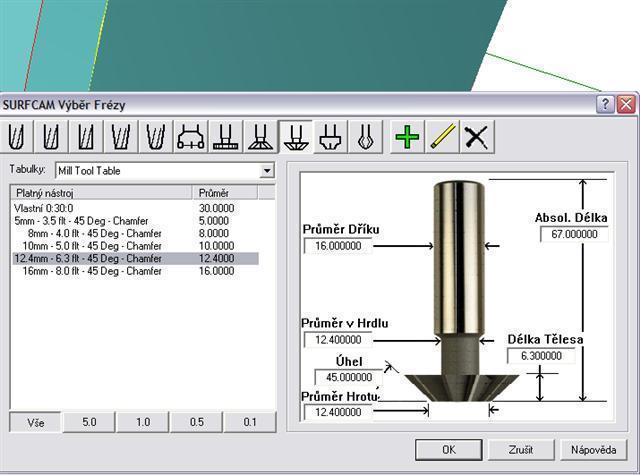Select the fifth tapered ball mill icon
The height and width of the screenshot is (475, 640).
[x=156, y=137]
